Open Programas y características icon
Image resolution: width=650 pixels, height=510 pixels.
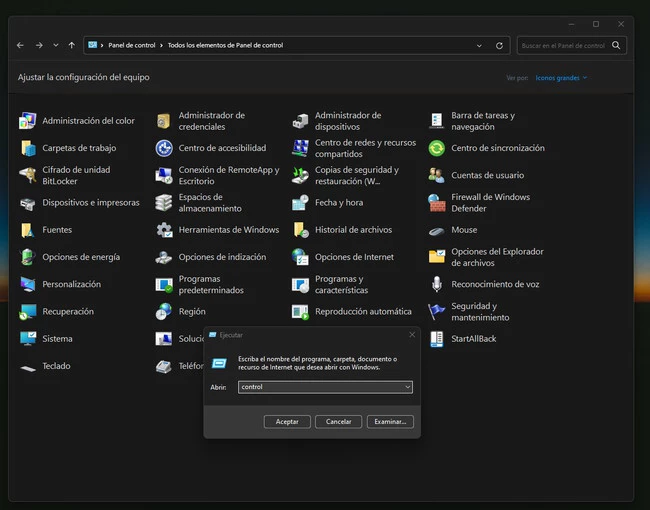click(300, 284)
